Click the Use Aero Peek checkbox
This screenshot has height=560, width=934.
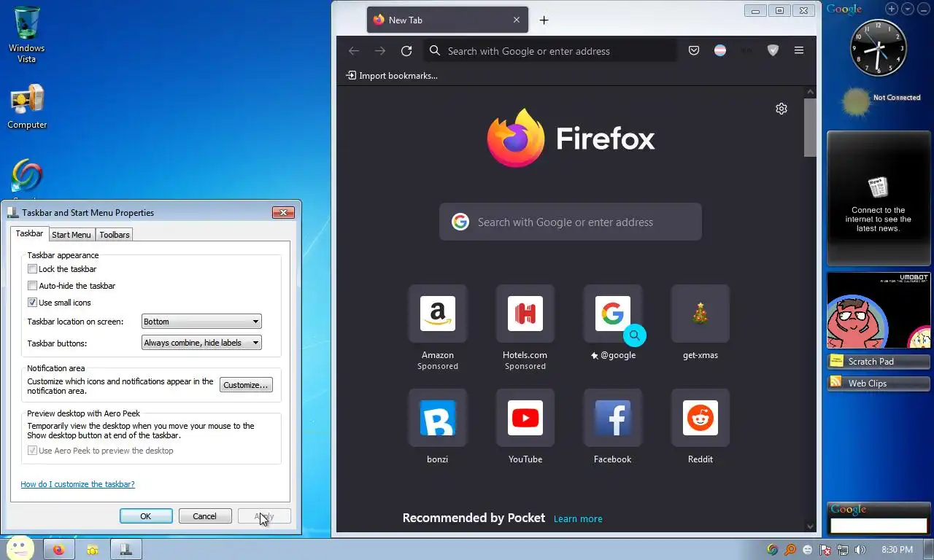pos(32,451)
